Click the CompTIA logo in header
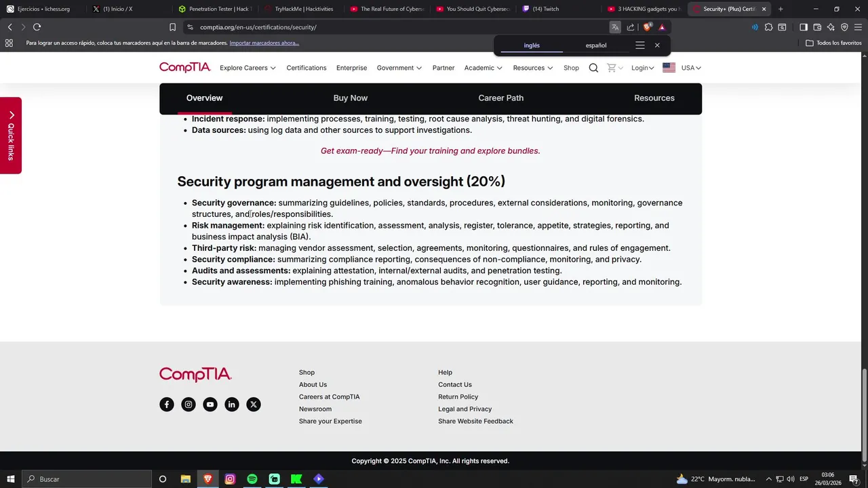Screen dimensions: 868x488 [x=185, y=67]
